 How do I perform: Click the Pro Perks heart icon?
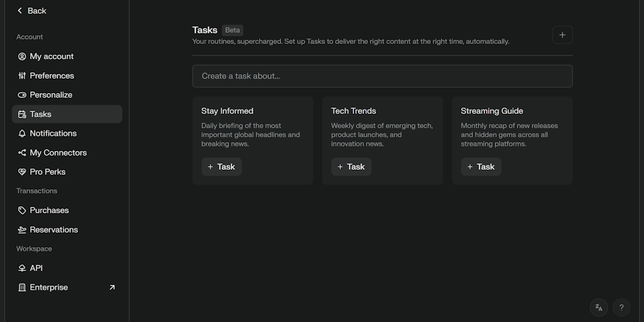22,172
